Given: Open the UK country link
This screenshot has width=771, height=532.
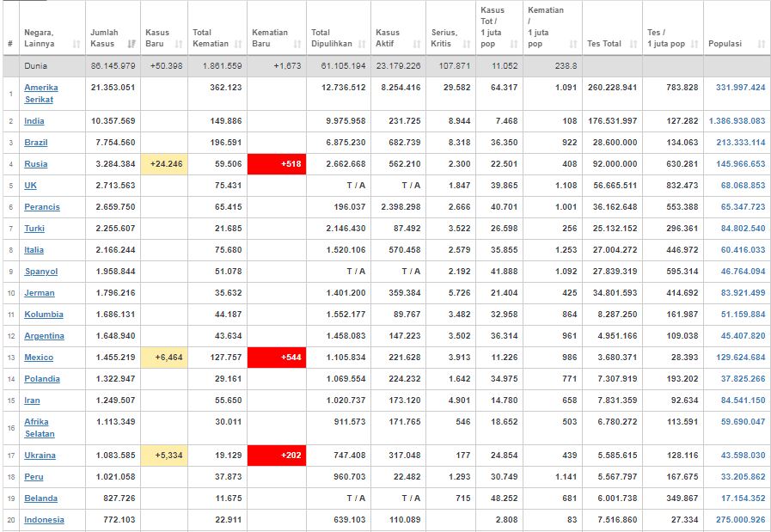Looking at the screenshot, I should pyautogui.click(x=30, y=186).
